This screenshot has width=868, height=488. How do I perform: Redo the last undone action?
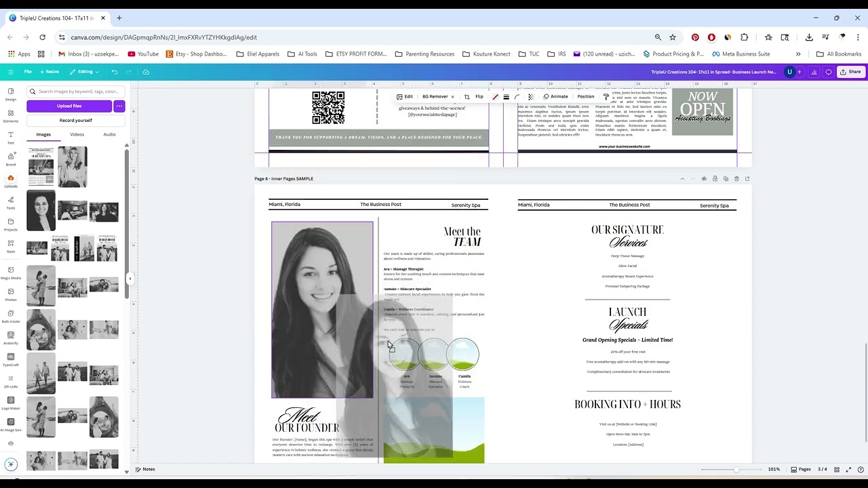click(x=130, y=72)
